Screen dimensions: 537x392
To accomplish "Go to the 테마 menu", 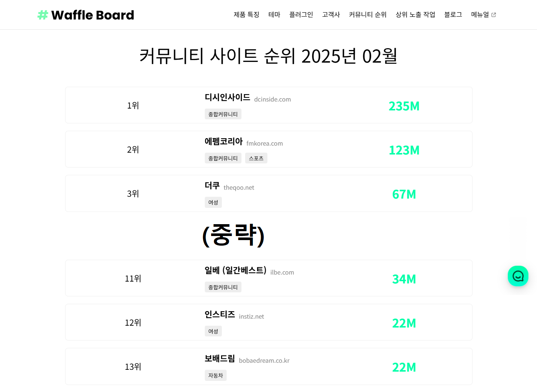I will pyautogui.click(x=274, y=14).
